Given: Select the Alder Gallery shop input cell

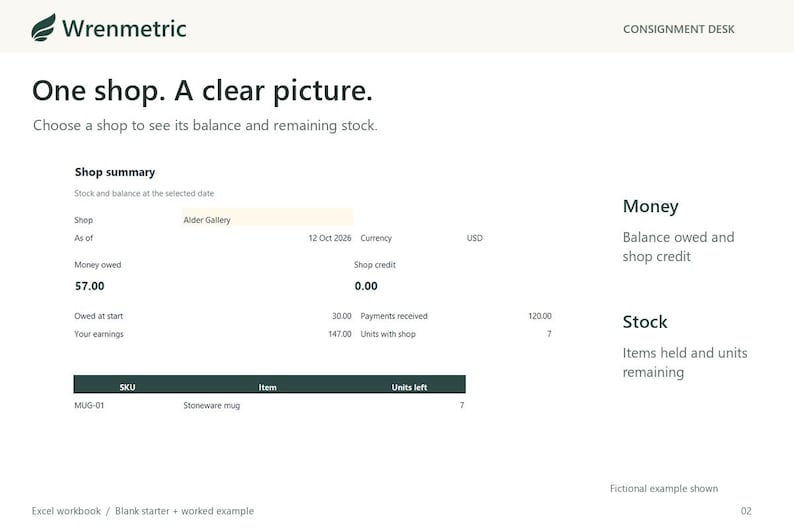Looking at the screenshot, I should (267, 219).
